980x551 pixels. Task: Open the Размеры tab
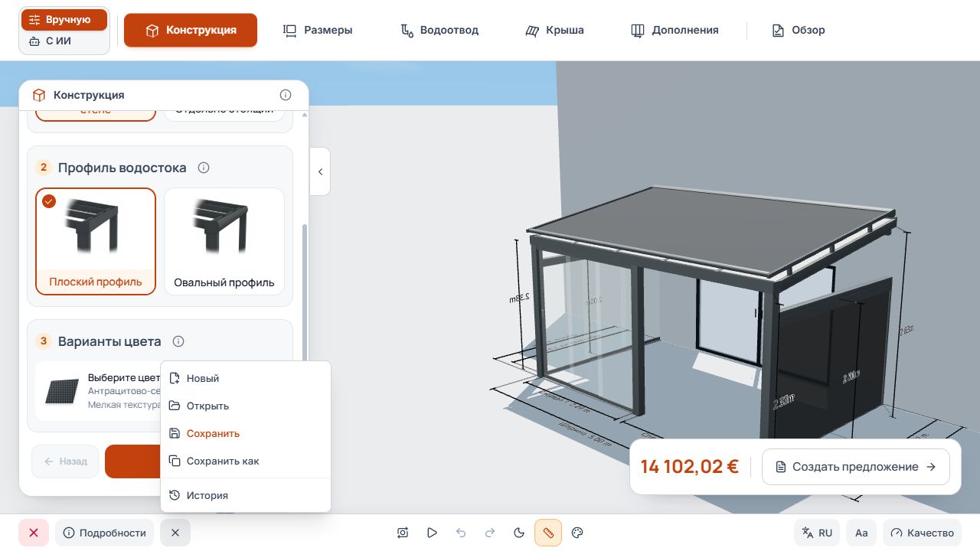318,31
